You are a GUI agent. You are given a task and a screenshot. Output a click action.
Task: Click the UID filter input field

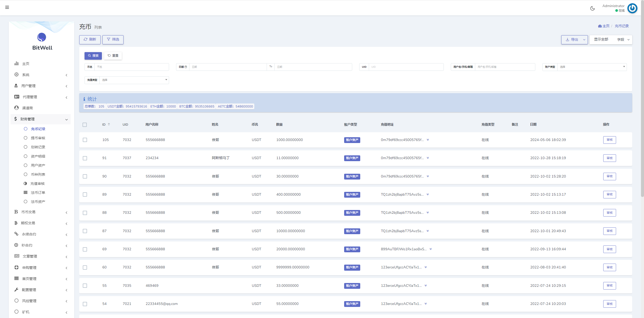point(406,67)
